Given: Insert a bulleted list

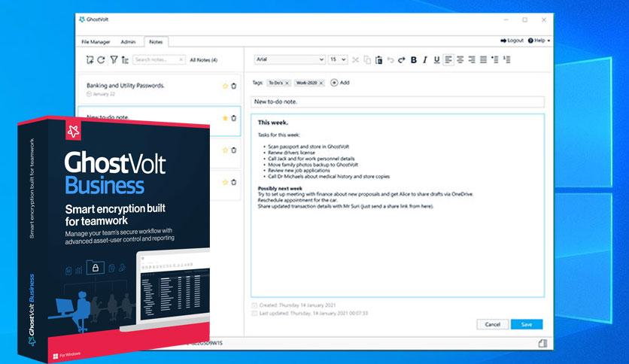Looking at the screenshot, I should coord(495,59).
